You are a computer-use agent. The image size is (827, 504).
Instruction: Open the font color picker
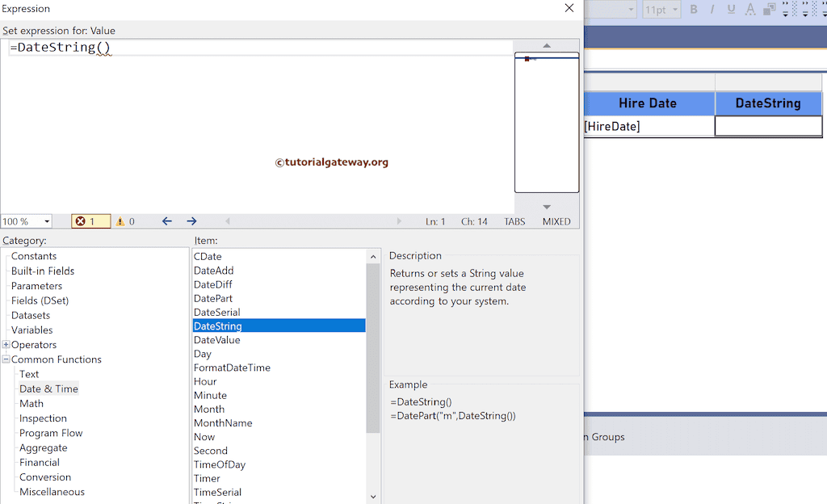[749, 9]
